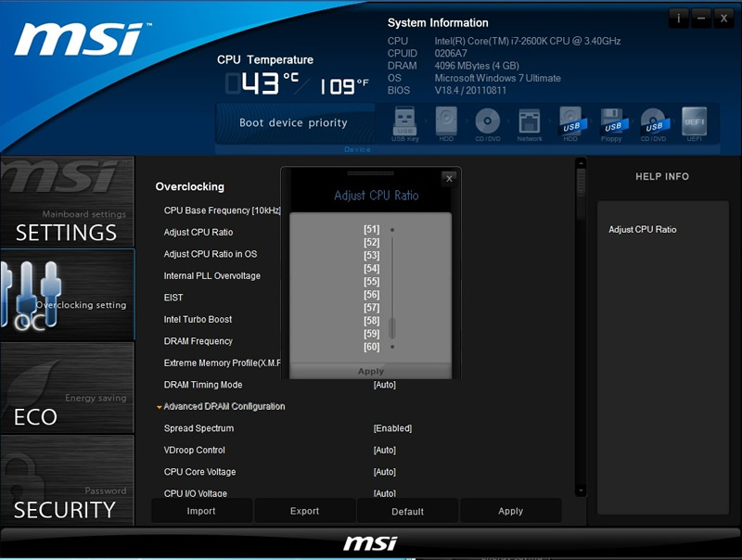The image size is (742, 560).
Task: Select the Internal PLL Overvoltage row
Action: 212,275
